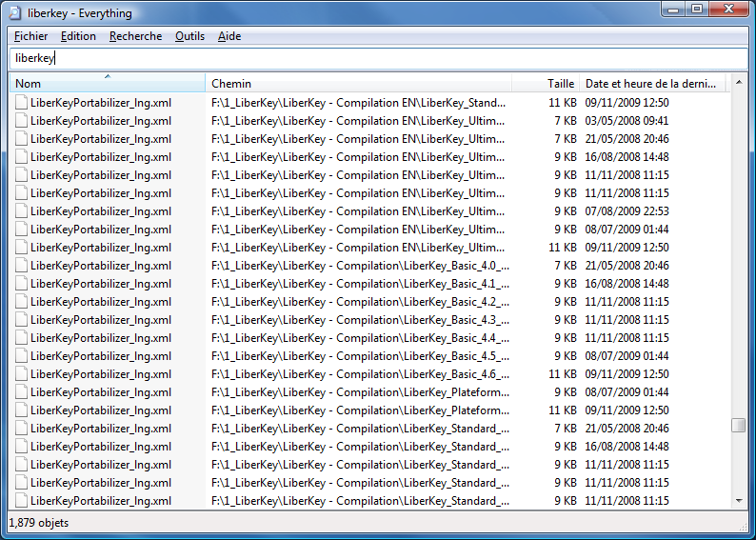Click file icon of the LiberKey_Basic_4.4 row
The image size is (756, 540).
click(21, 337)
